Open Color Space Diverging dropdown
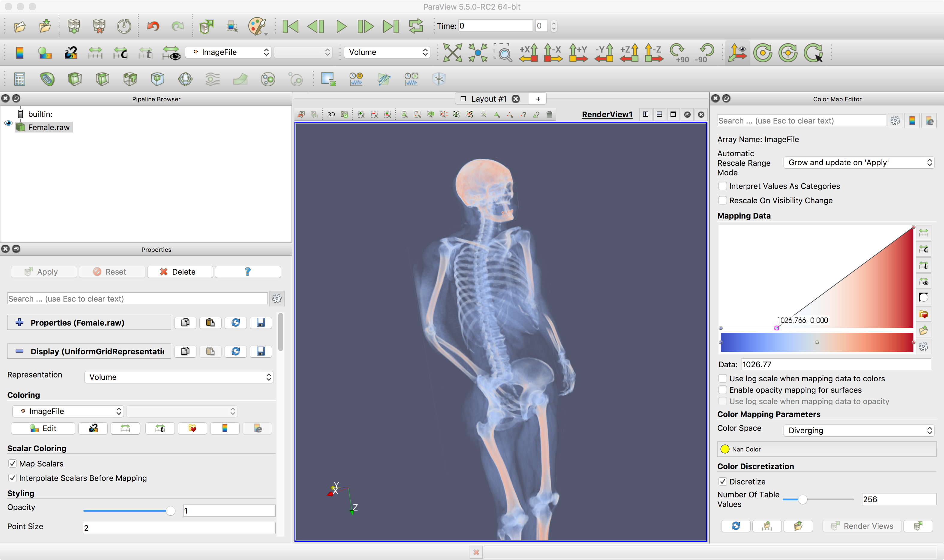 [x=859, y=430]
